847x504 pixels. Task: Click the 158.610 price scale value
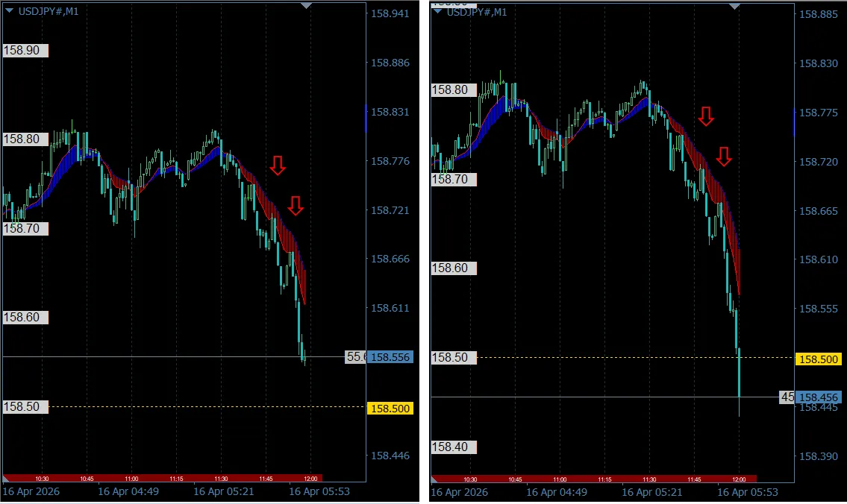pyautogui.click(x=819, y=259)
